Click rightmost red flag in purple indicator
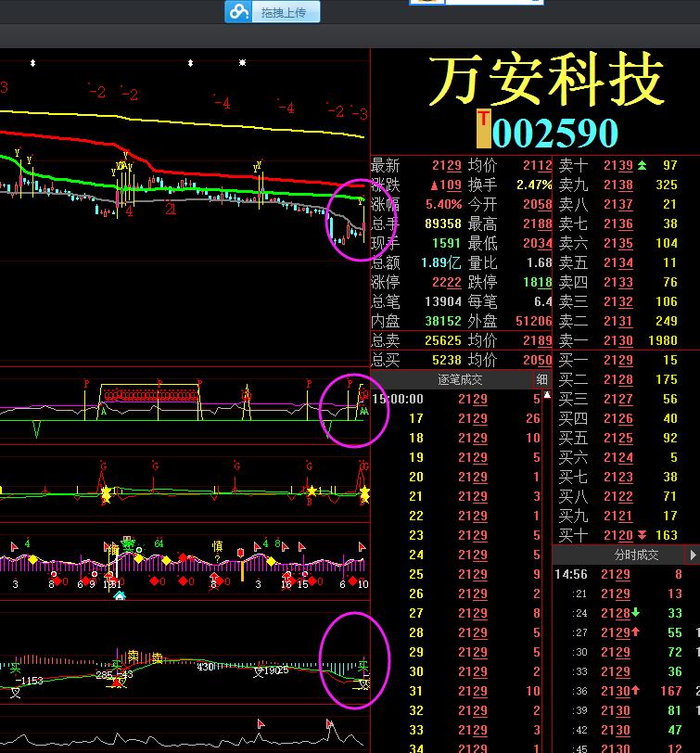Image resolution: width=700 pixels, height=753 pixels. coord(362,546)
